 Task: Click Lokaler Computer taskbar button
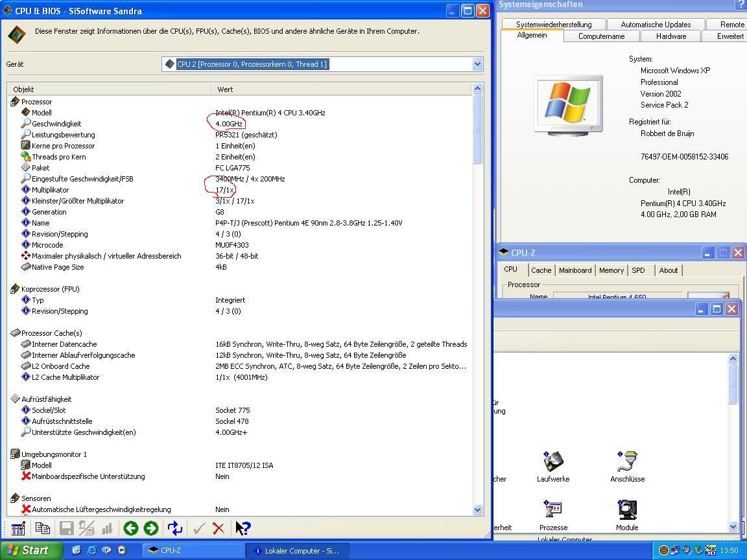tap(297, 550)
